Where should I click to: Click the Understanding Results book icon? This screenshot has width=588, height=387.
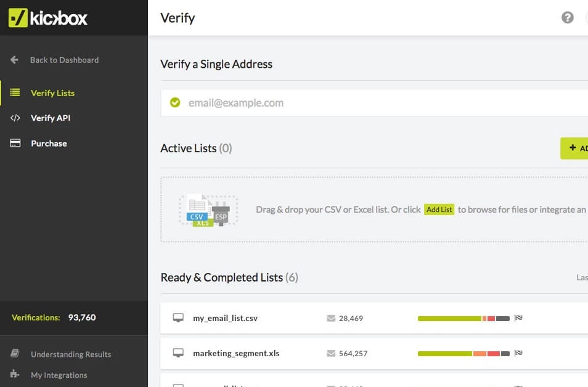click(15, 354)
